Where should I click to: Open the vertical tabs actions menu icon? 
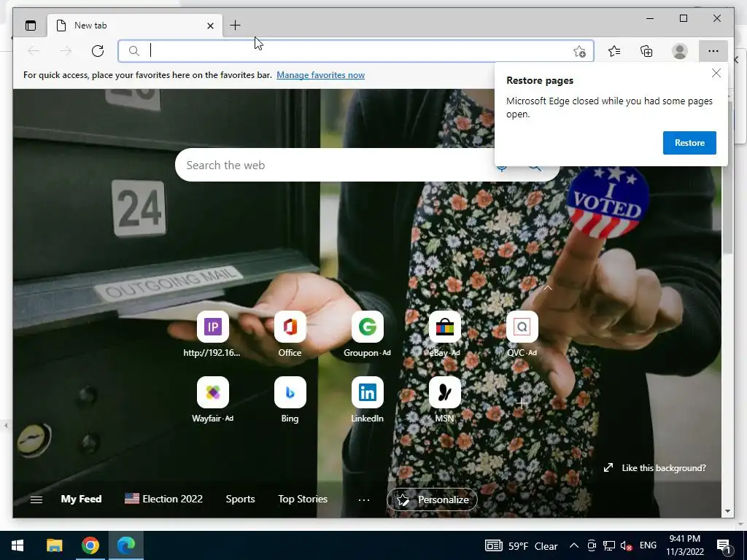(x=31, y=26)
